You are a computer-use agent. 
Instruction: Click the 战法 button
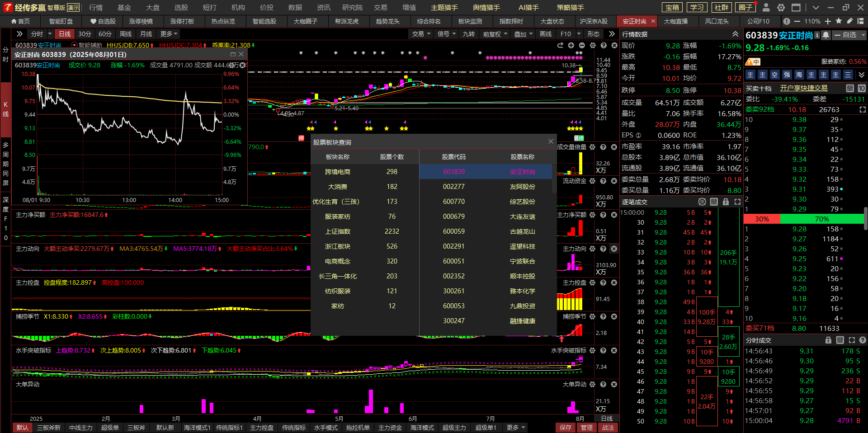608,428
